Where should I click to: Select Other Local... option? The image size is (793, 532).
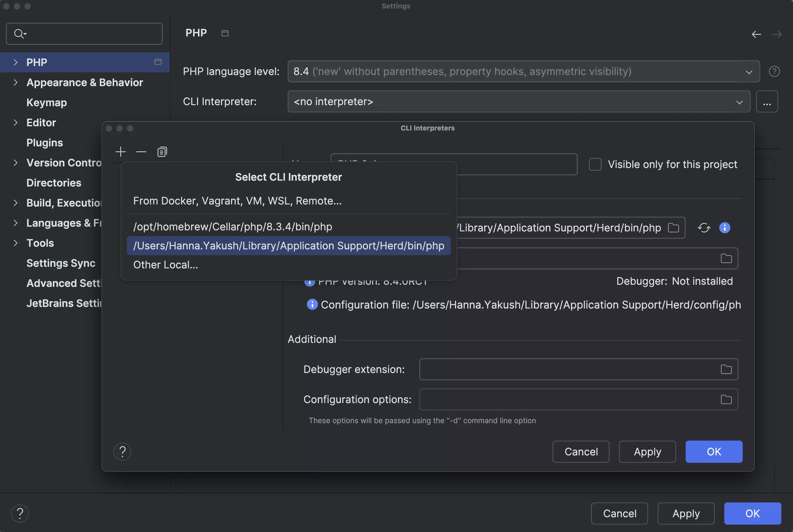point(165,265)
